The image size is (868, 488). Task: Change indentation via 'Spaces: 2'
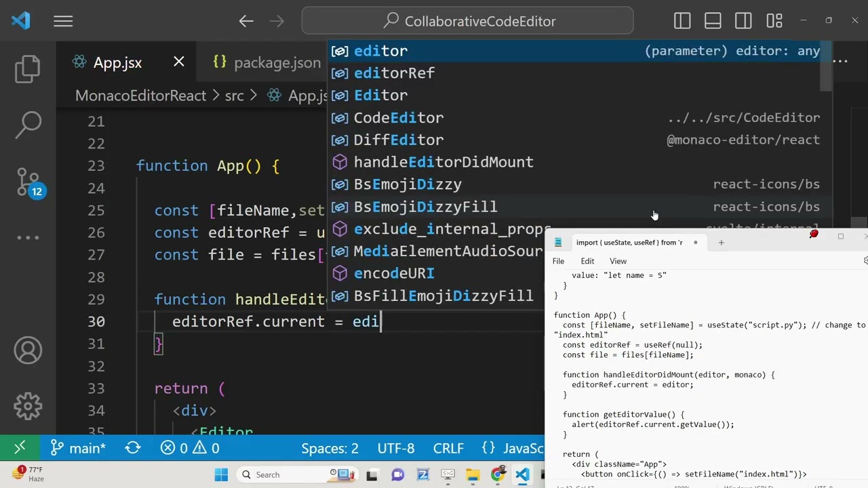click(x=330, y=448)
